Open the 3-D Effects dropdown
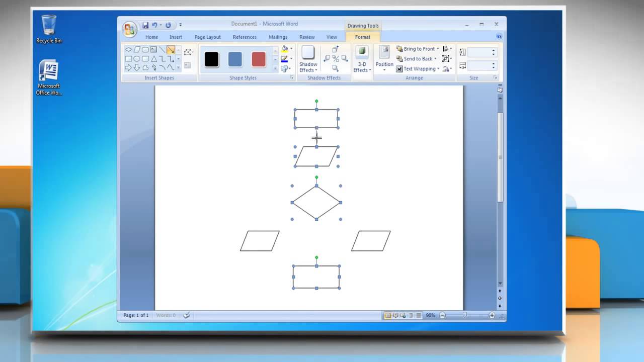644x362 pixels. pyautogui.click(x=362, y=59)
